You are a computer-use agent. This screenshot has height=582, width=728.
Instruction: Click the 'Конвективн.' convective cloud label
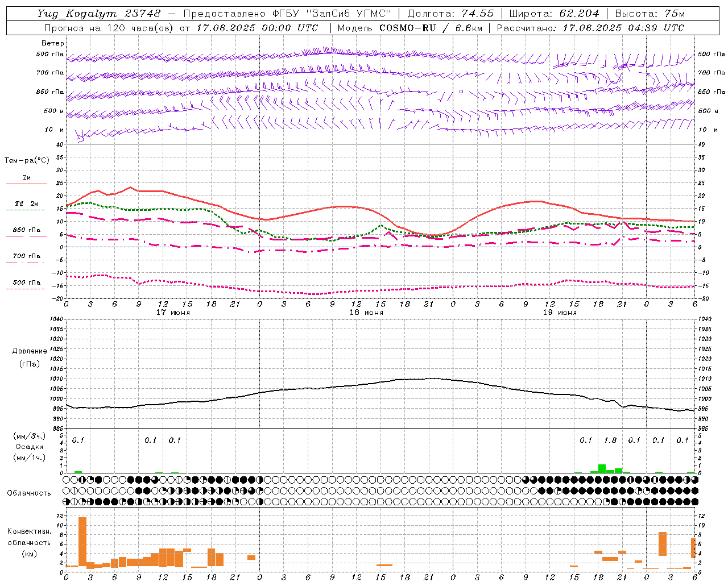(30, 531)
